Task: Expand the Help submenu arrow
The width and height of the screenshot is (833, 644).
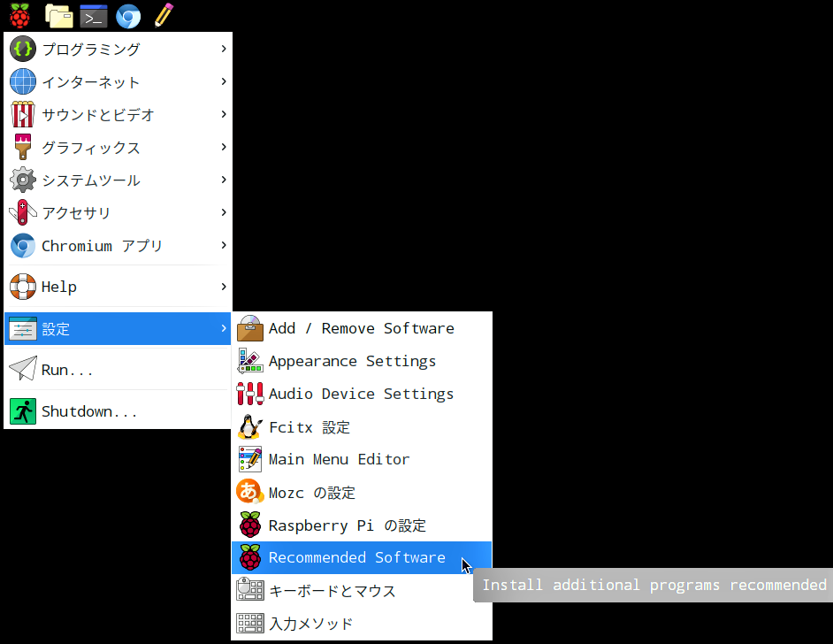Action: tap(224, 287)
